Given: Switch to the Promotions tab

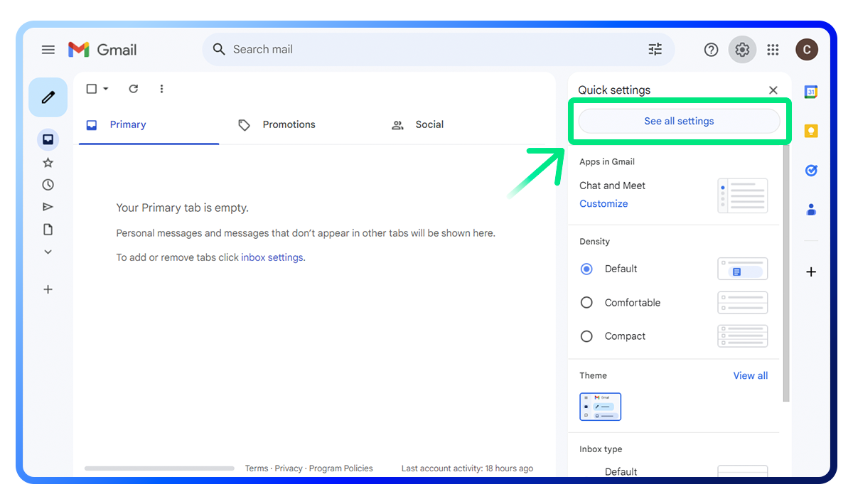Looking at the screenshot, I should 289,124.
